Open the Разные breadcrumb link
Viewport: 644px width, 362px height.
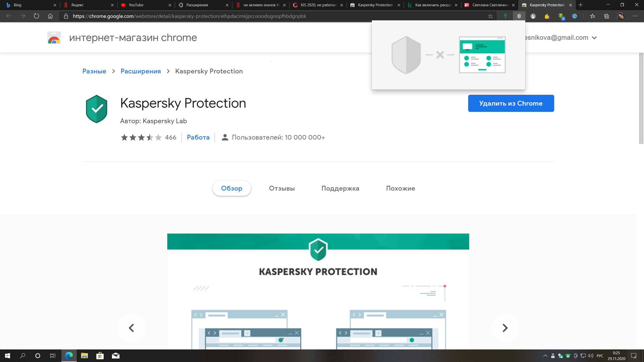click(x=94, y=71)
